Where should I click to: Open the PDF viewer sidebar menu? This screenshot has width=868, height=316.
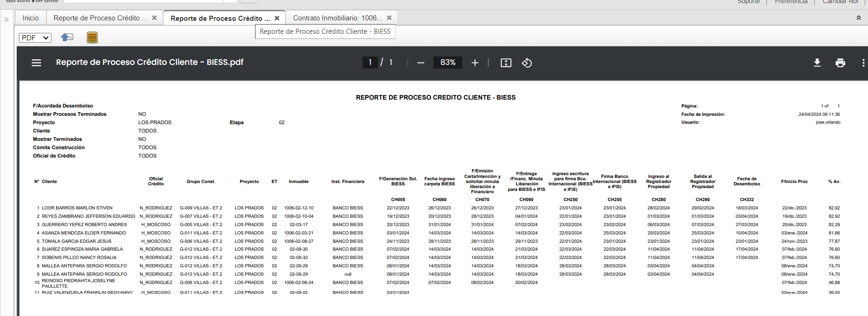[x=36, y=63]
